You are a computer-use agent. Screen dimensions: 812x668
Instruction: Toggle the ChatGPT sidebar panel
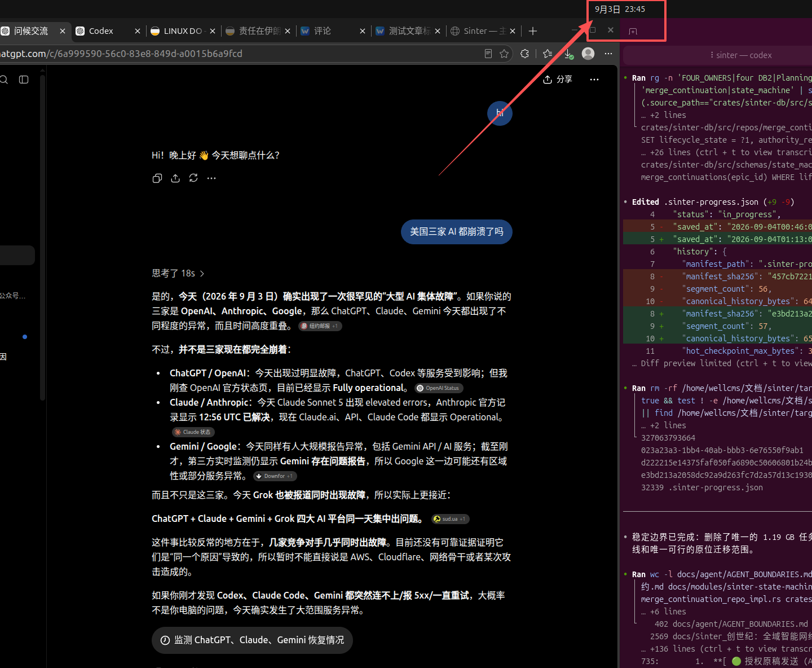tap(24, 80)
